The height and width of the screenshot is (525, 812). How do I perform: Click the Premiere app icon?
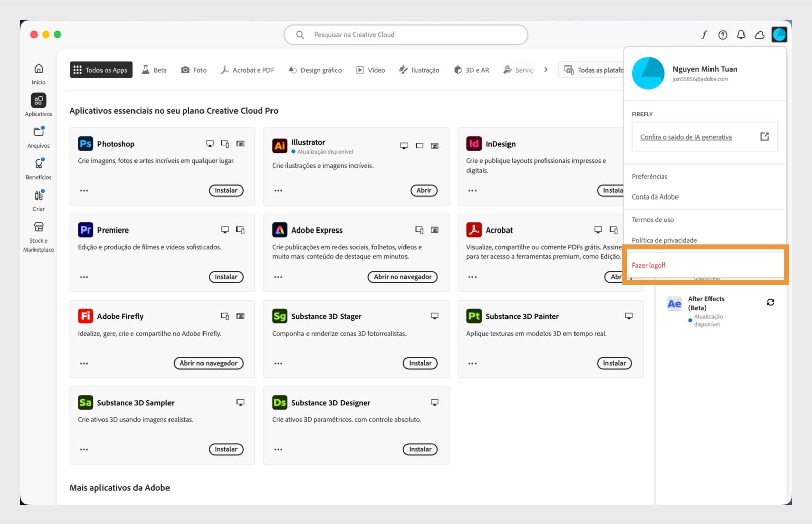(85, 230)
